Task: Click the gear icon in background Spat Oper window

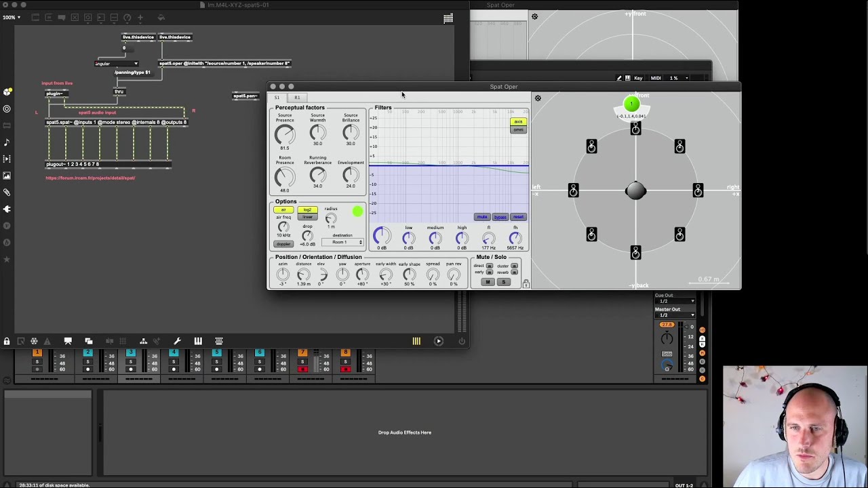Action: (534, 16)
